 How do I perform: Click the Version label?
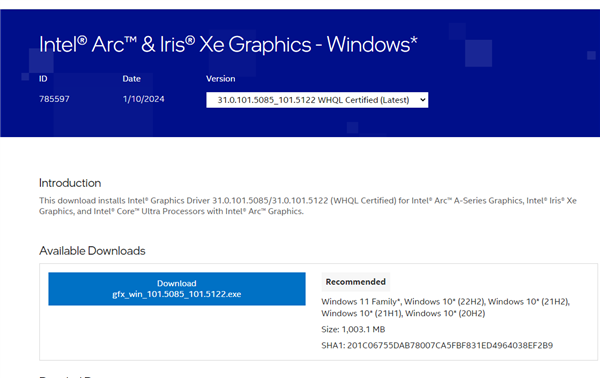(x=220, y=79)
